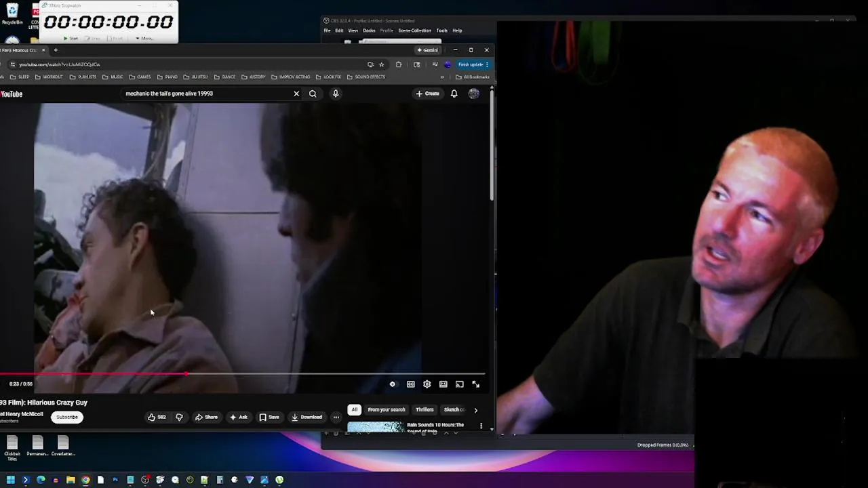Dislike the video with thumbs down
The height and width of the screenshot is (488, 868).
click(179, 417)
